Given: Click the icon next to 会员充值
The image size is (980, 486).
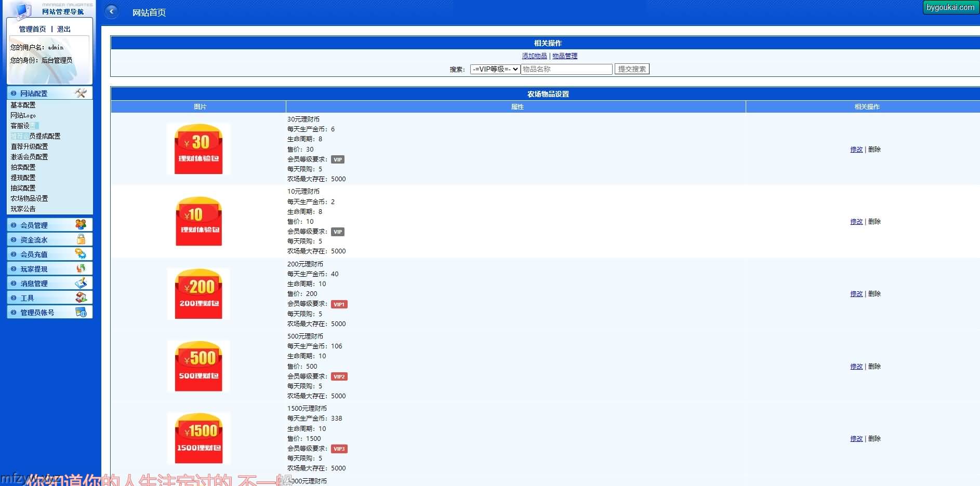Looking at the screenshot, I should (81, 253).
